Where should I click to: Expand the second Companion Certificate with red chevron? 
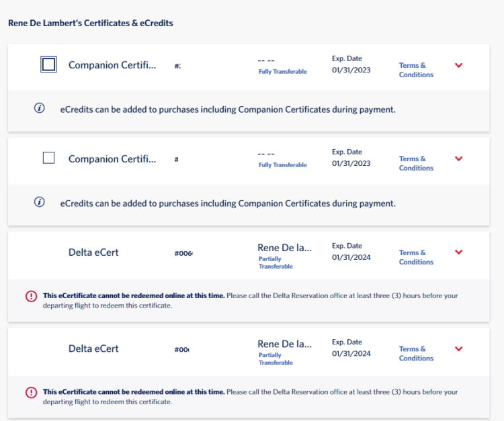point(459,158)
